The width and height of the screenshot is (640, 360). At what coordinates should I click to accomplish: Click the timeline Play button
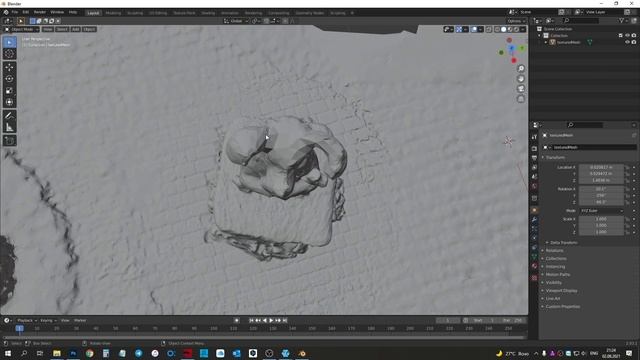[x=271, y=320]
